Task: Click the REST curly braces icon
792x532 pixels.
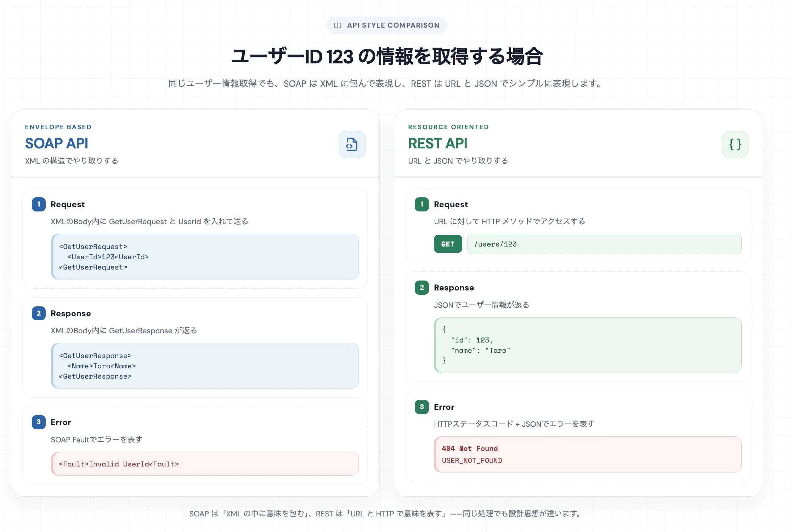Action: (x=735, y=145)
